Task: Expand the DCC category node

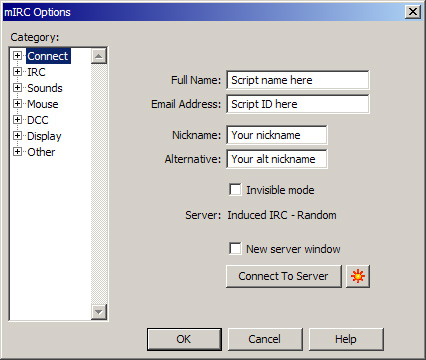Action: tap(17, 120)
